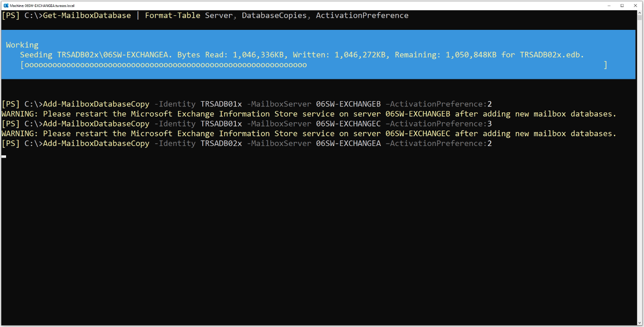
Task: Click the scrollbar down arrow
Action: click(x=639, y=322)
